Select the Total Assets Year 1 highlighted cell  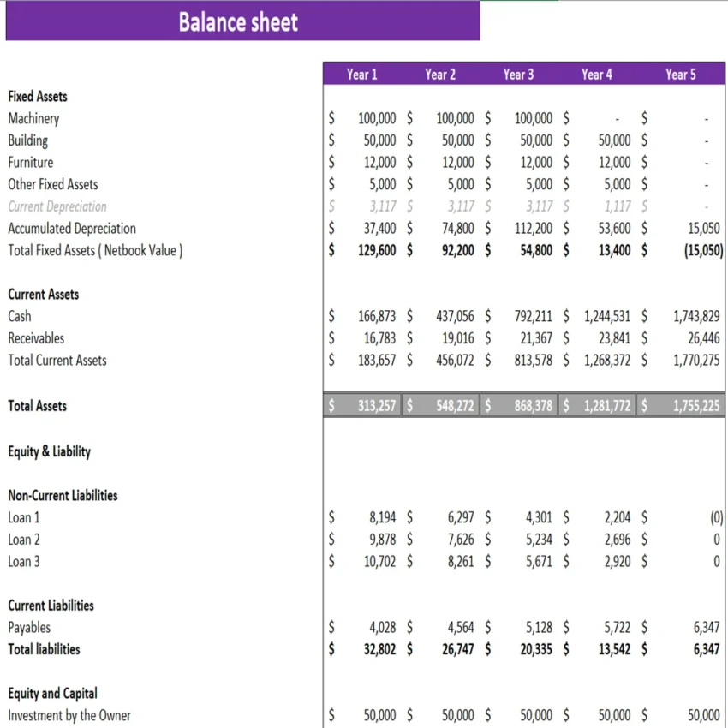tap(364, 405)
